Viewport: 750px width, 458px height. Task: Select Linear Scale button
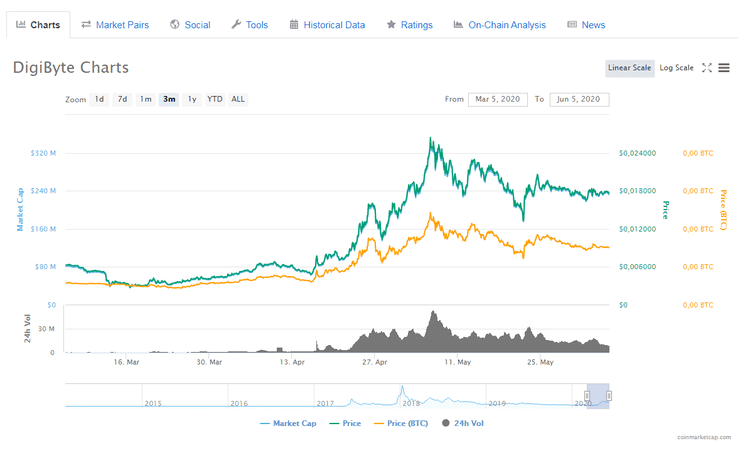tap(630, 68)
